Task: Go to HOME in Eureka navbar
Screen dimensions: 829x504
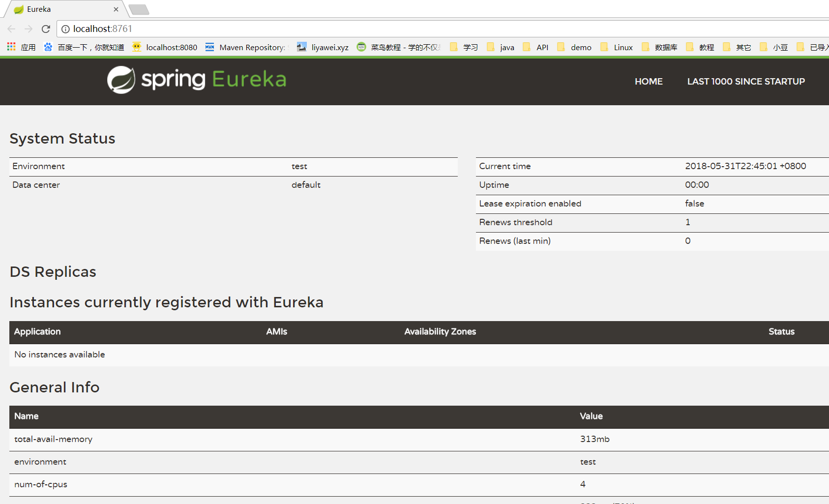Action: coord(649,82)
